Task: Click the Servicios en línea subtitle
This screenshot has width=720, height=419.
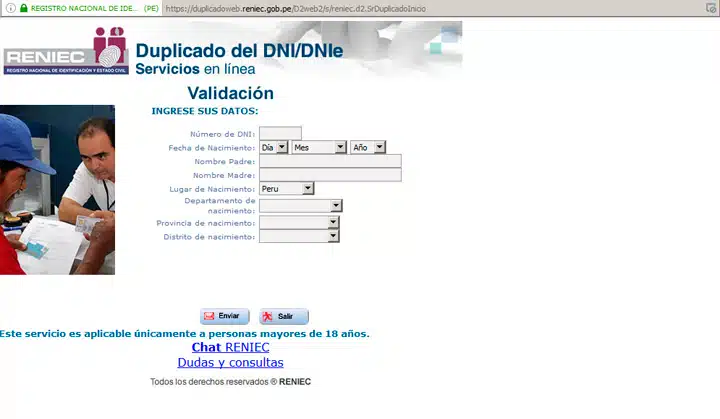Action: [x=195, y=69]
